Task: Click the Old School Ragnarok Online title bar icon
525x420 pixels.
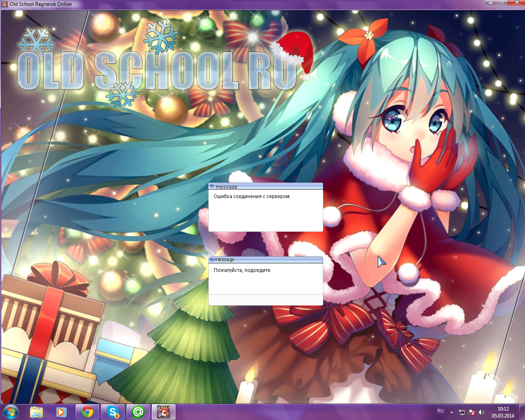Action: 5,4
